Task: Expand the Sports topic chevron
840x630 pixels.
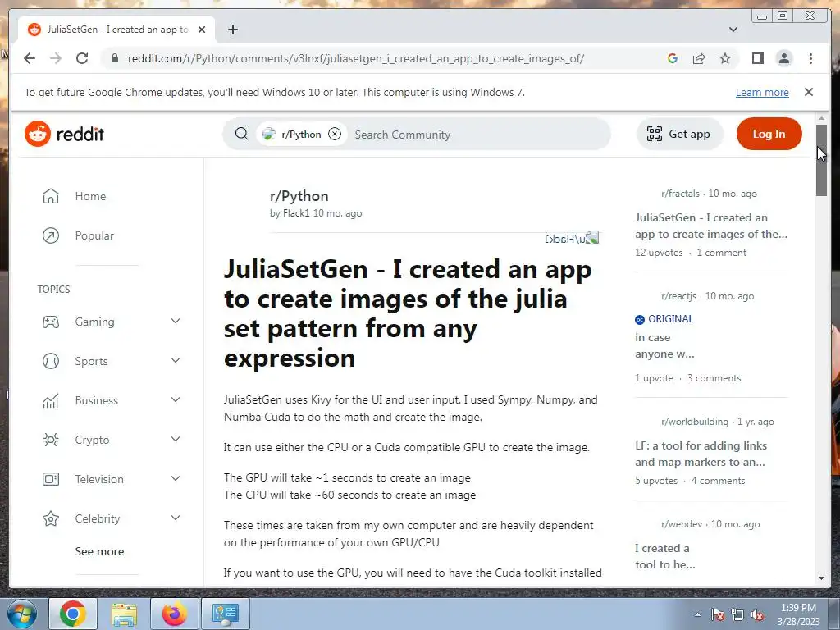Action: 176,361
